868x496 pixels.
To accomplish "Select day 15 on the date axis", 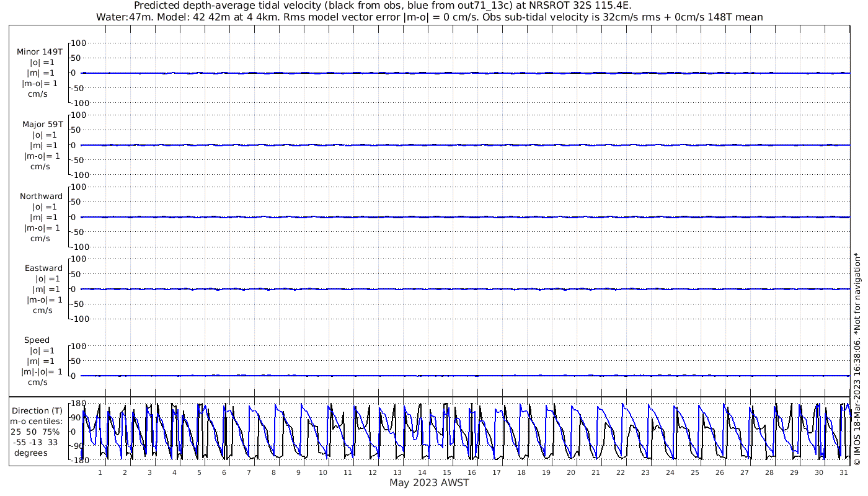I will point(447,472).
